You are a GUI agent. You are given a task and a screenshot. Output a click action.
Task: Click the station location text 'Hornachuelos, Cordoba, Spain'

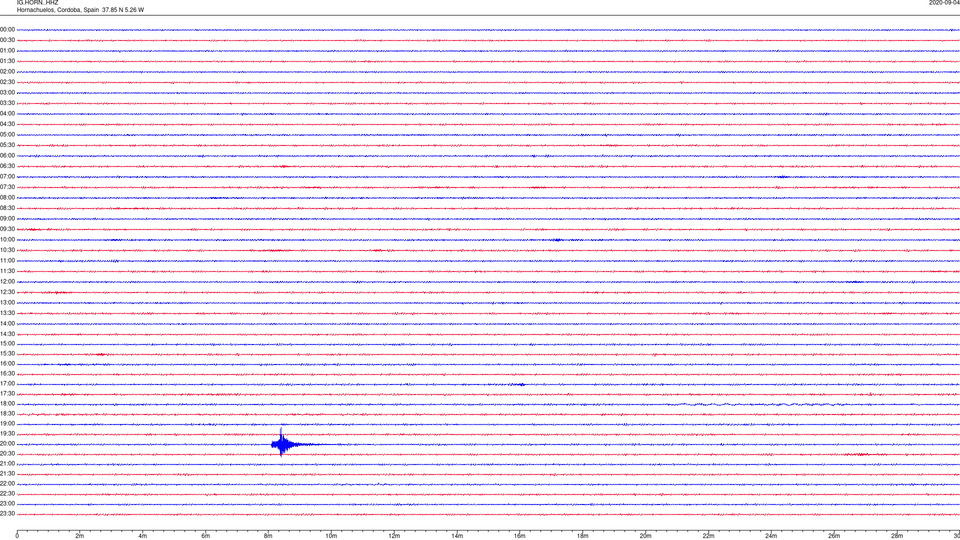coord(58,10)
